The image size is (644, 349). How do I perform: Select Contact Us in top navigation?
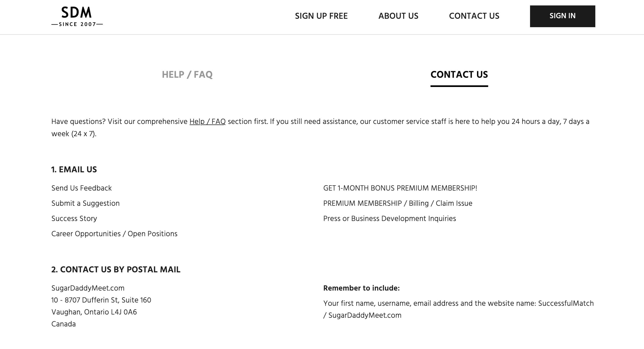pyautogui.click(x=474, y=16)
